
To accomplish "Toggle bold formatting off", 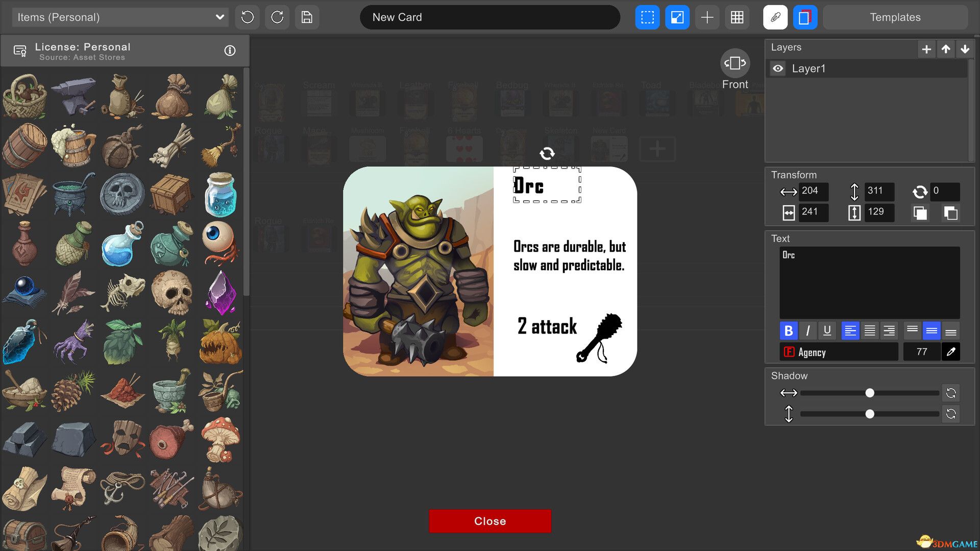I will click(x=788, y=330).
